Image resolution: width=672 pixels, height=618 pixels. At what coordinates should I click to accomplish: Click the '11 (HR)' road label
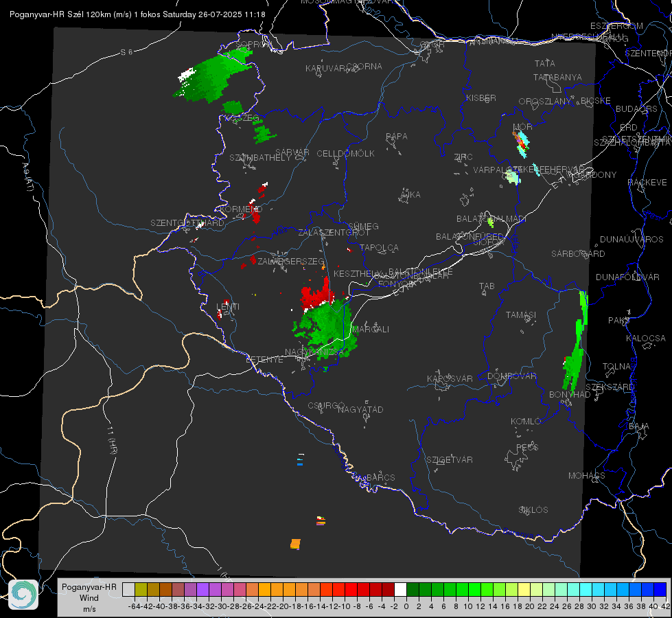pyautogui.click(x=112, y=440)
